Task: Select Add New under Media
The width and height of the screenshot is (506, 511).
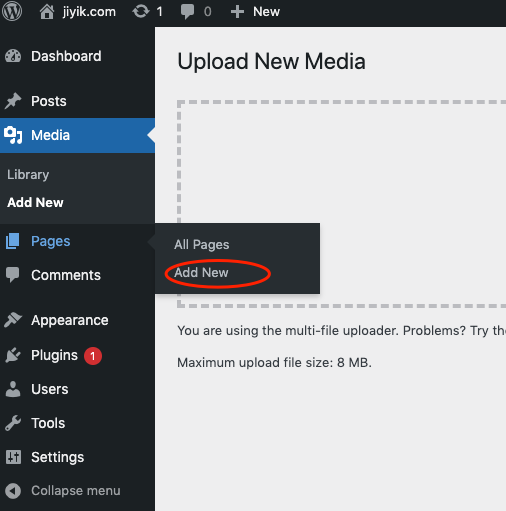Action: point(35,202)
